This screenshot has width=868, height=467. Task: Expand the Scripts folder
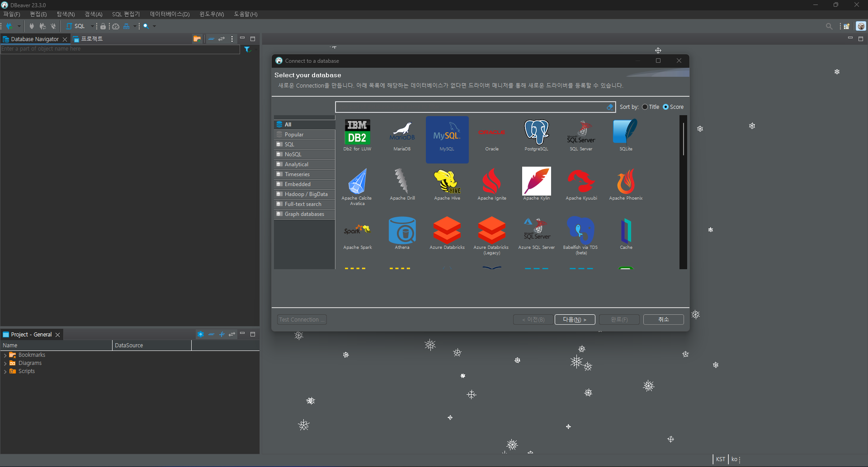pos(5,372)
